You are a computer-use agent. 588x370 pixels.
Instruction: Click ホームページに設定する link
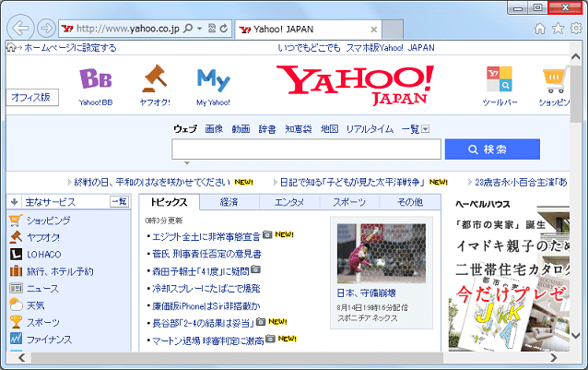(70, 48)
